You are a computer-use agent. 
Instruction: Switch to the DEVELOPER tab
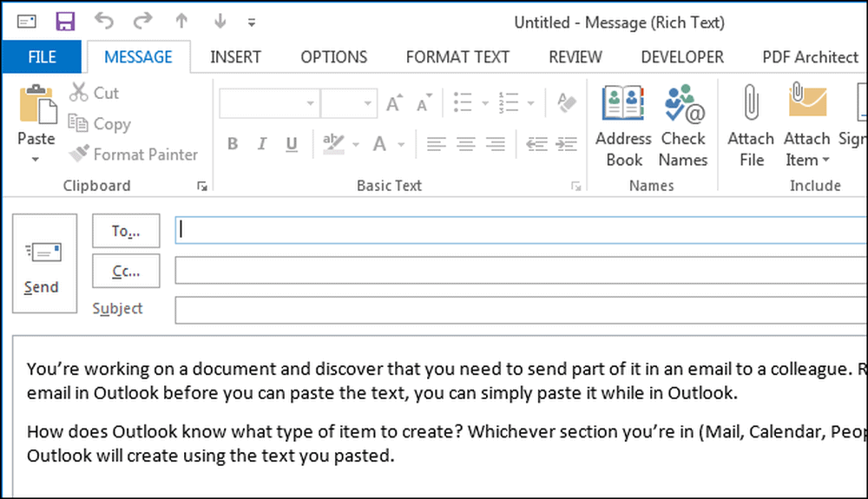pyautogui.click(x=682, y=57)
